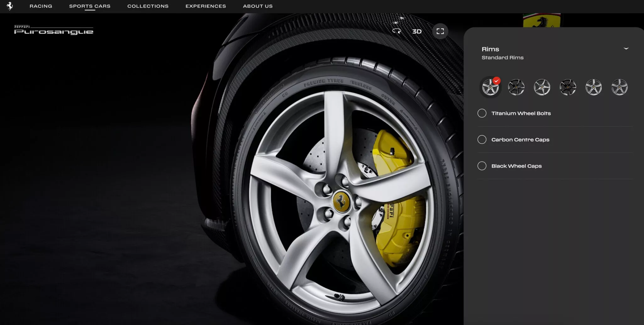The image size is (644, 325).
Task: Choose the sixth rim design thumbnail
Action: point(619,87)
